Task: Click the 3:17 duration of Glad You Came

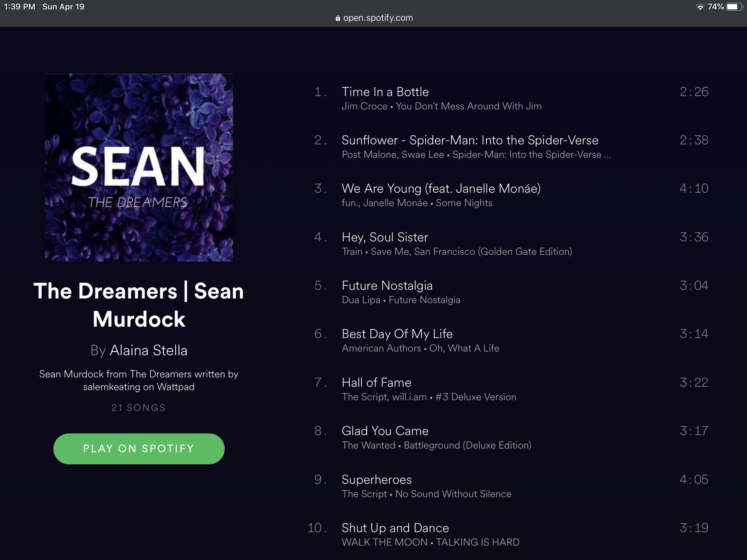Action: coord(694,431)
